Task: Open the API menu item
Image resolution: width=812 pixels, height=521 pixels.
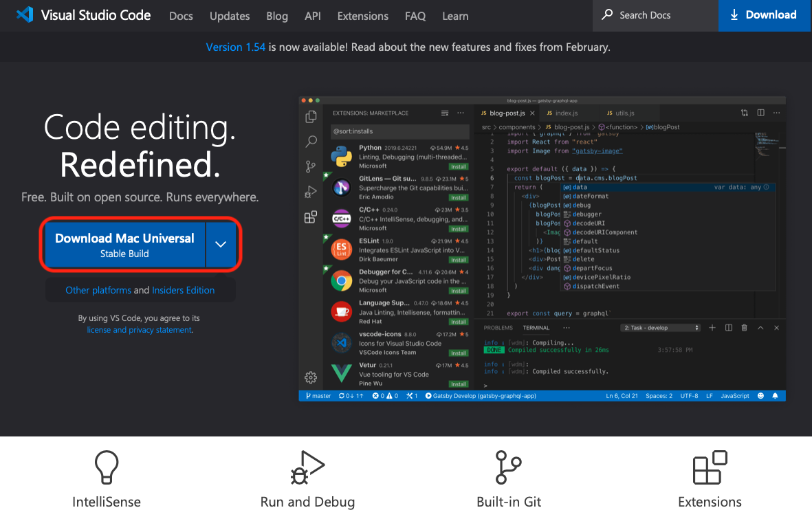Action: click(x=312, y=16)
